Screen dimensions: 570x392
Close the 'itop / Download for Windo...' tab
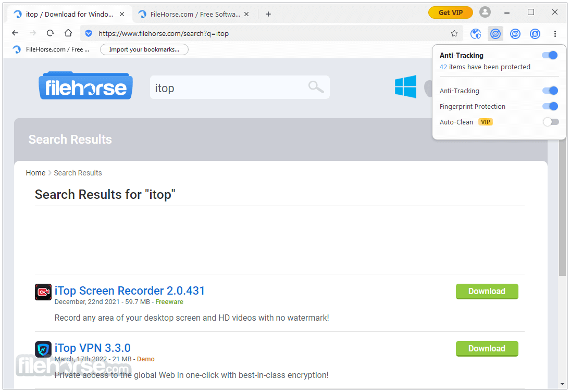tap(122, 14)
